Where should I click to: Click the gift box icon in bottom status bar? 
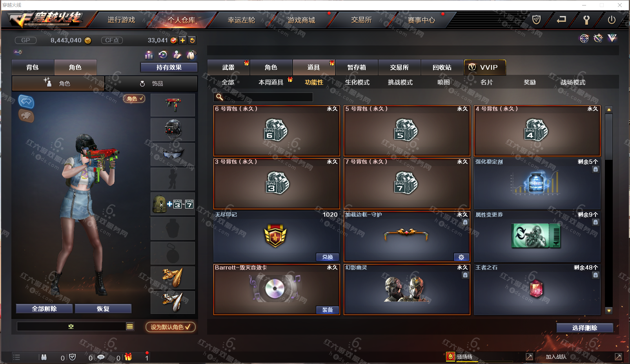tap(128, 357)
